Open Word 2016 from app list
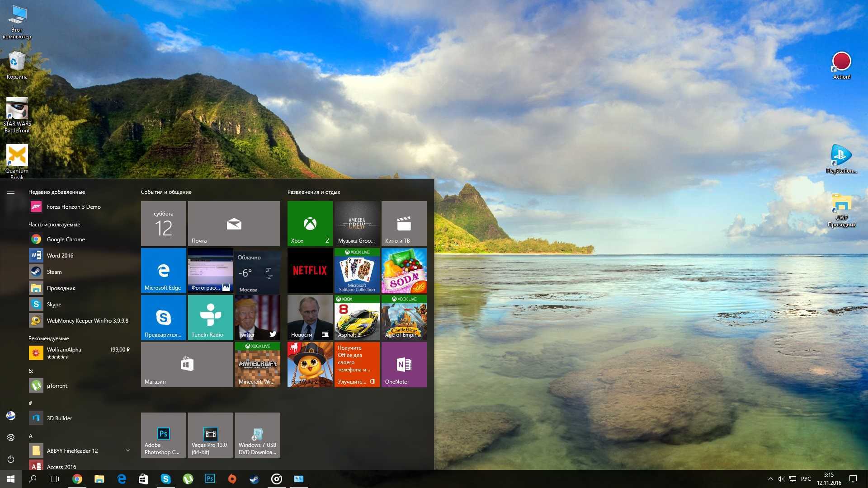This screenshot has width=868, height=488. (x=60, y=255)
